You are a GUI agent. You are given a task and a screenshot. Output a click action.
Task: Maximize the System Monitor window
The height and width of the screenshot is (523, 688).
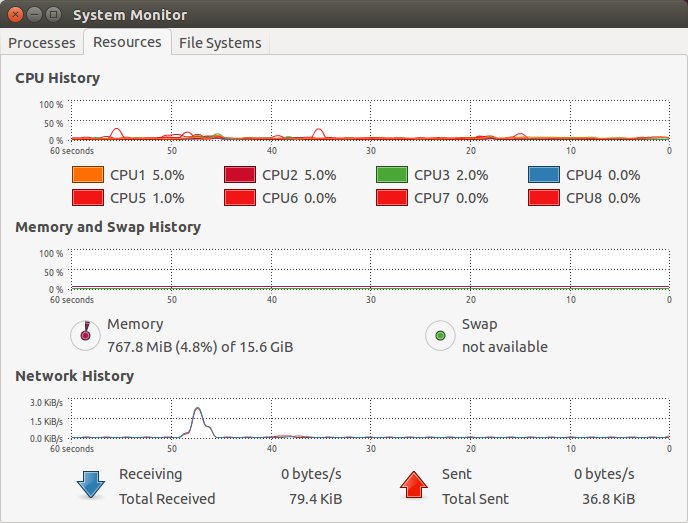coord(51,15)
